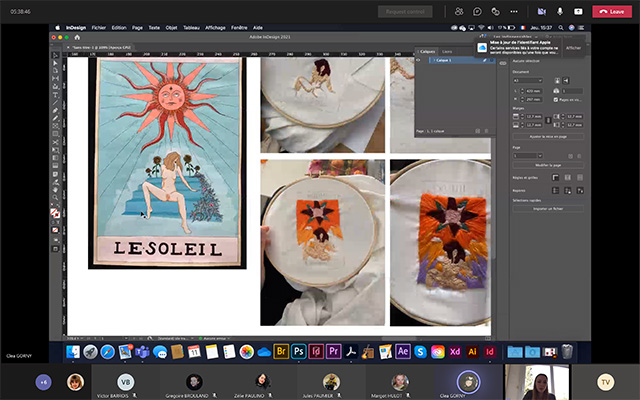The width and height of the screenshot is (640, 400).
Task: Click the Apply None color swatch
Action: click(56, 230)
